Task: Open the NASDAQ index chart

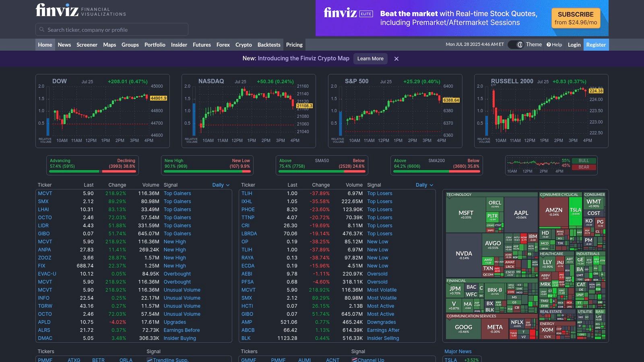Action: click(x=249, y=111)
